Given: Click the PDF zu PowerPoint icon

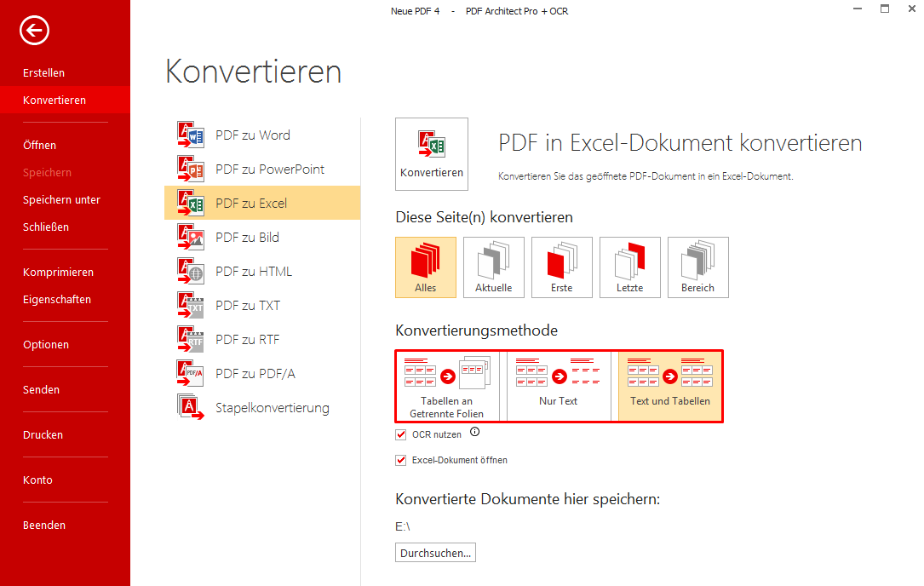Looking at the screenshot, I should pyautogui.click(x=191, y=169).
